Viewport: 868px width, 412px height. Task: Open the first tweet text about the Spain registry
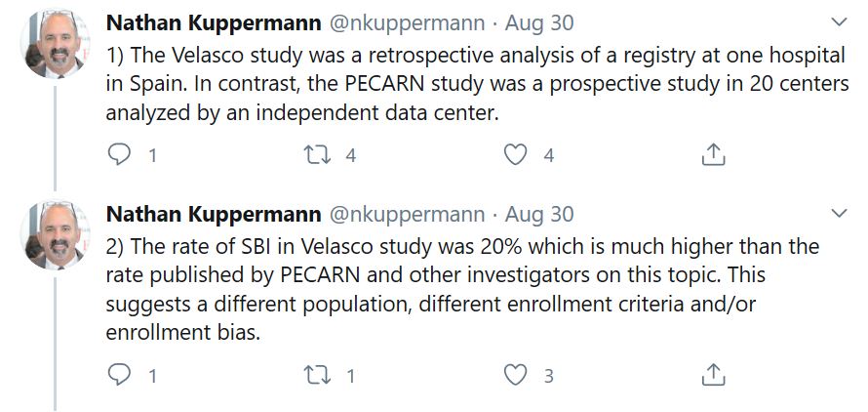click(x=477, y=84)
